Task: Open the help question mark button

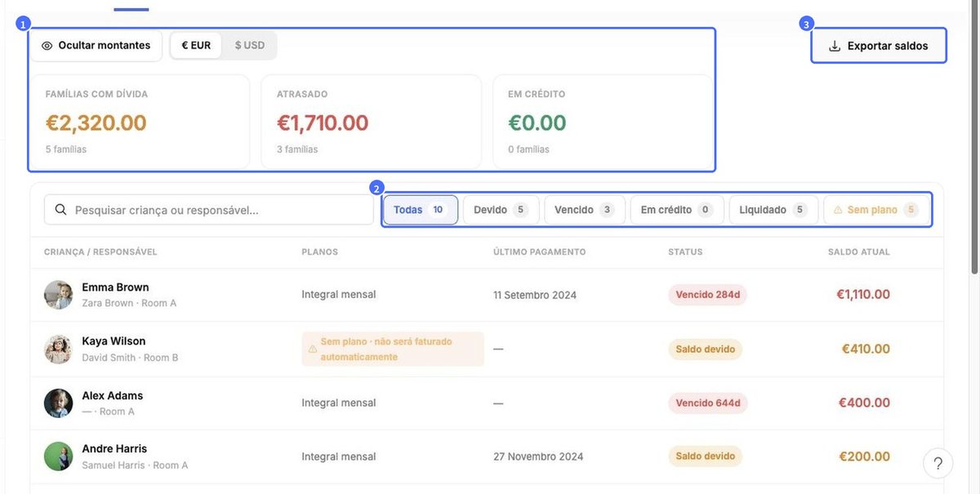Action: (938, 463)
